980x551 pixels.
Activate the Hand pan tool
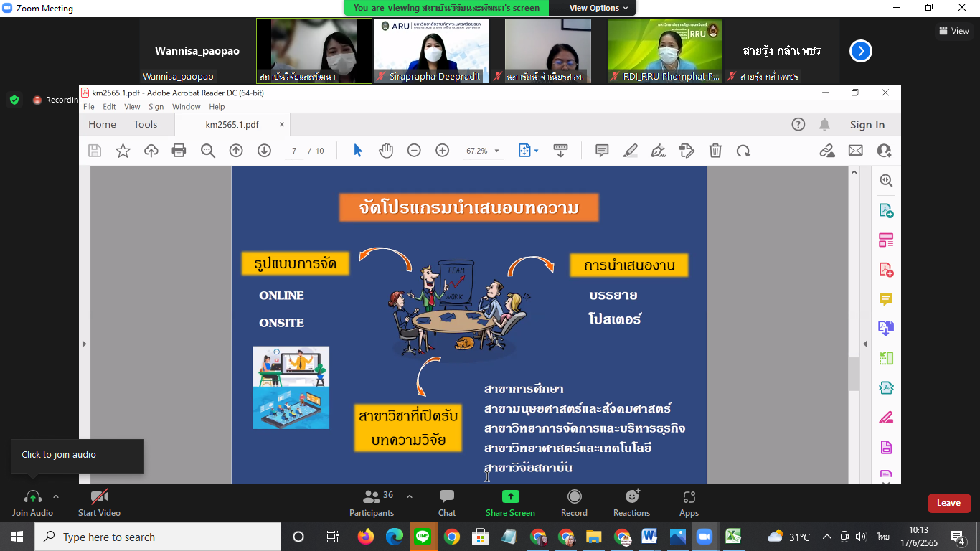386,151
